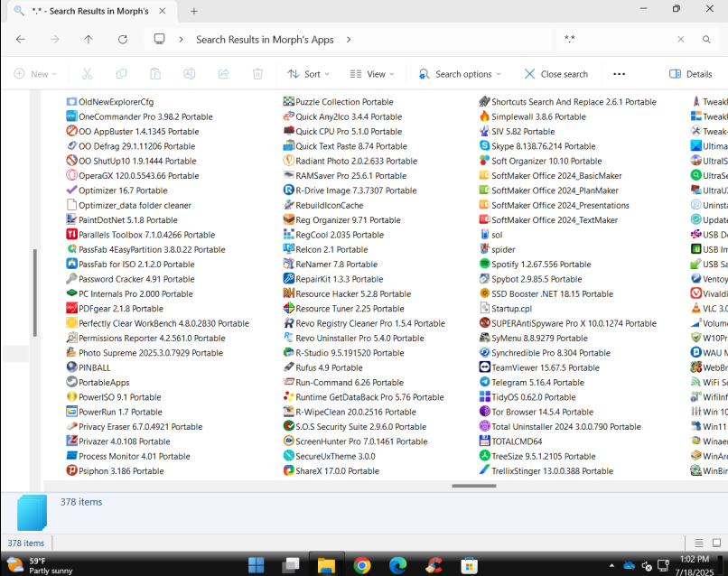The width and height of the screenshot is (728, 576).
Task: Select the Spotify 1.2.67.556 Portable icon
Action: 485,265
